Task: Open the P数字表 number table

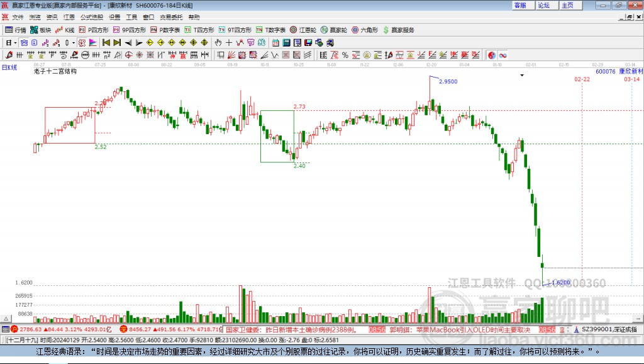Action: [165, 30]
